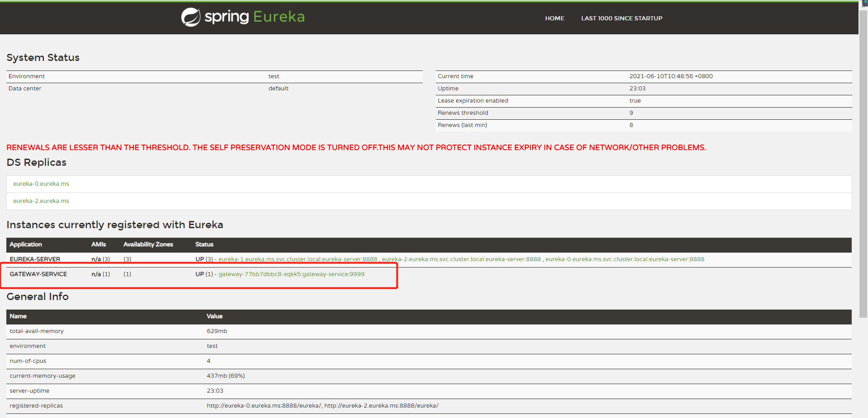
Task: Select the GATEWAY-SERVICE application cell
Action: [38, 274]
